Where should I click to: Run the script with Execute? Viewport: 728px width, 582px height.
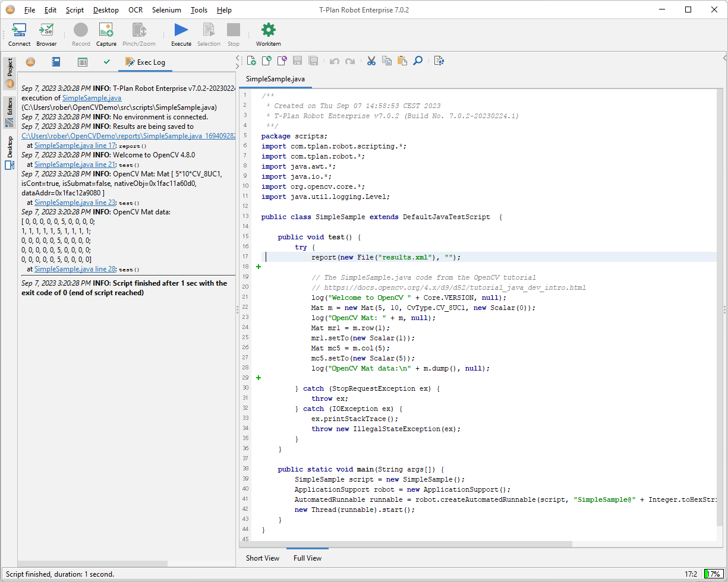pyautogui.click(x=181, y=34)
